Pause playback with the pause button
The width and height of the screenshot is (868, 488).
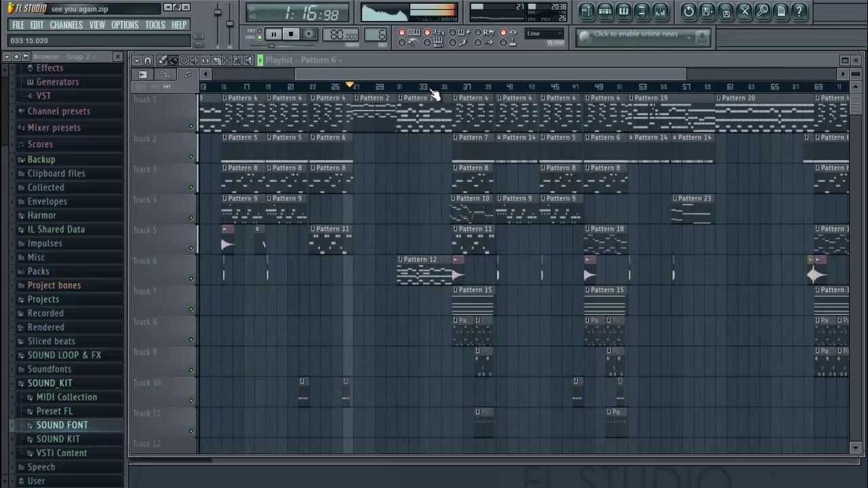coord(273,34)
